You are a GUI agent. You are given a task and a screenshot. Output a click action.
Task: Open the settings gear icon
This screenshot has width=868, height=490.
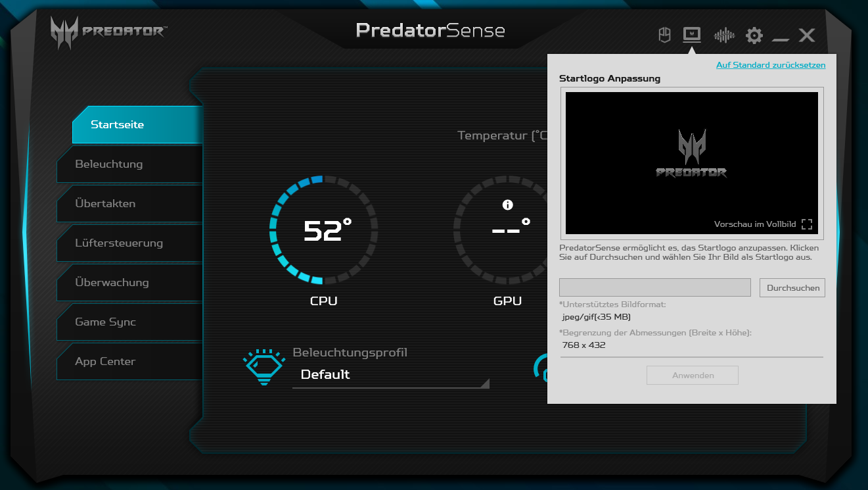[754, 36]
